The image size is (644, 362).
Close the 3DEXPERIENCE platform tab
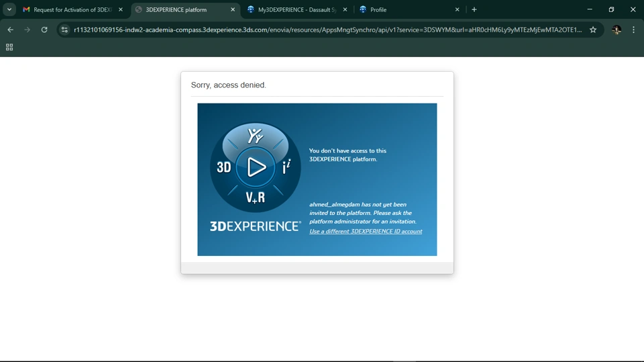click(x=233, y=9)
